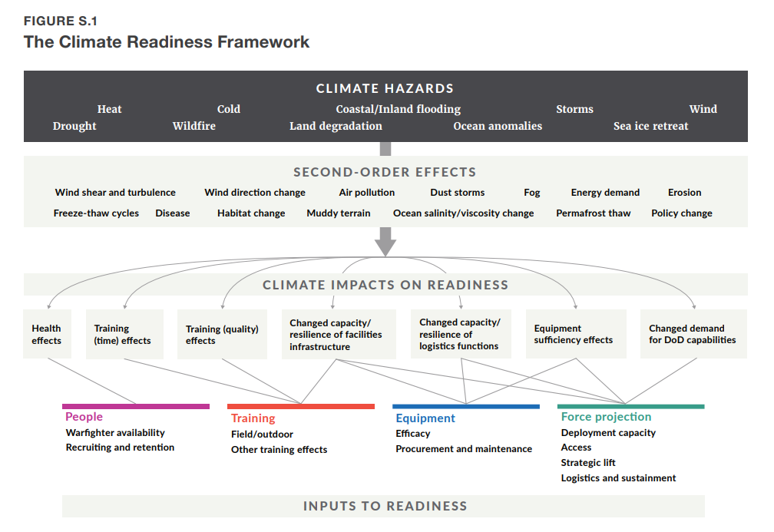Click the 'Storms' hazard text
This screenshot has width=774, height=532.
[x=574, y=109]
